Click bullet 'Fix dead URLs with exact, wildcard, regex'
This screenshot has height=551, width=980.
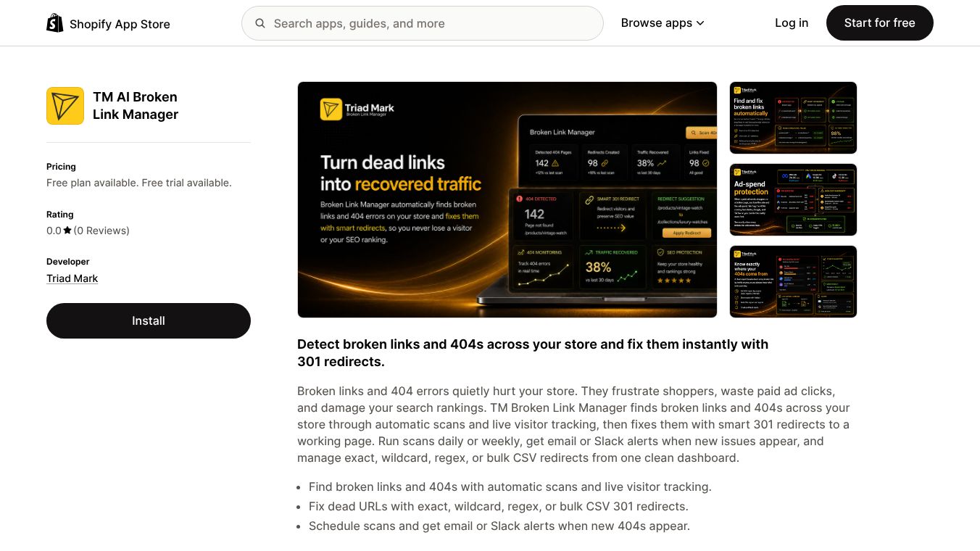point(499,506)
